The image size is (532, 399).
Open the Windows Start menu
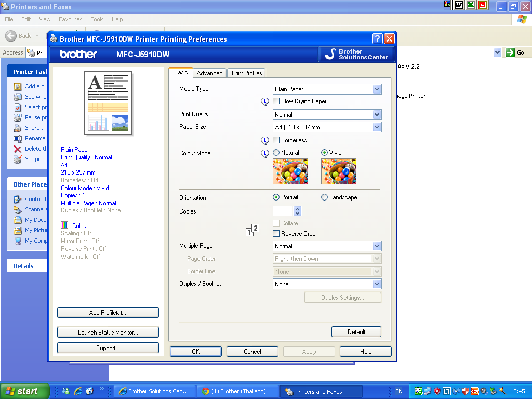tap(24, 391)
